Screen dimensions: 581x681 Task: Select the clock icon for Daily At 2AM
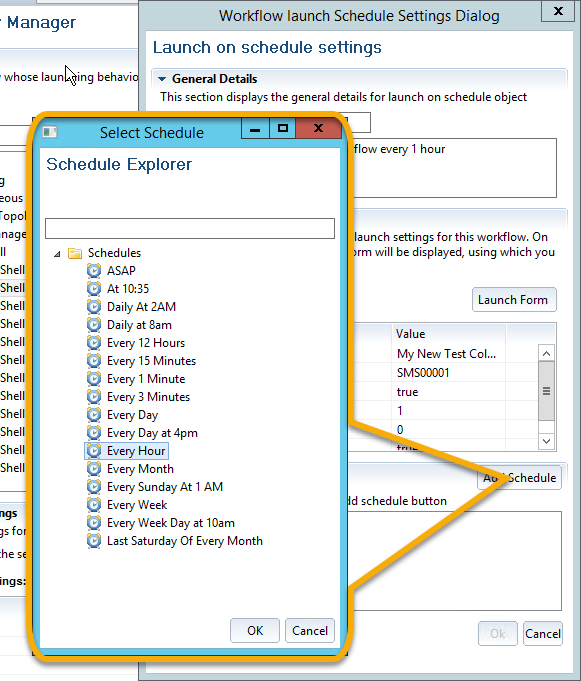click(x=94, y=307)
